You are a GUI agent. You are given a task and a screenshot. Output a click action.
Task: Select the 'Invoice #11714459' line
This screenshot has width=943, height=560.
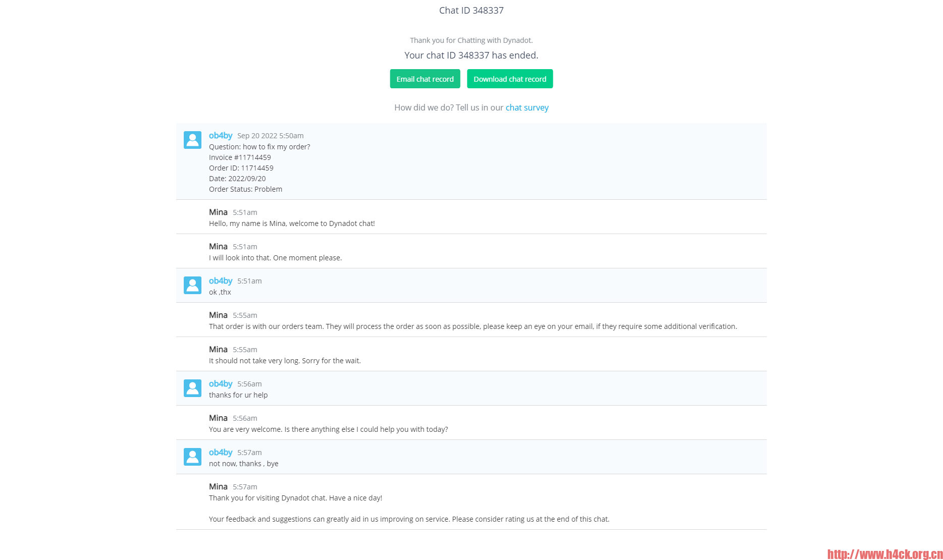240,157
